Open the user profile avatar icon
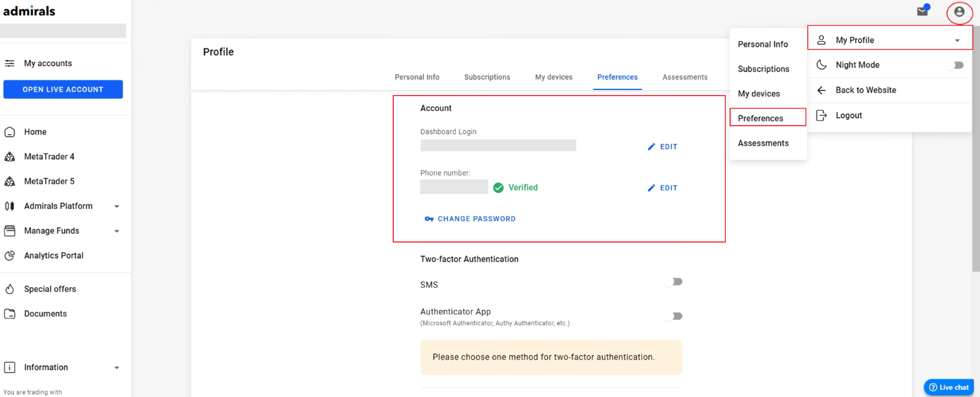The width and height of the screenshot is (980, 397). pyautogui.click(x=959, y=12)
